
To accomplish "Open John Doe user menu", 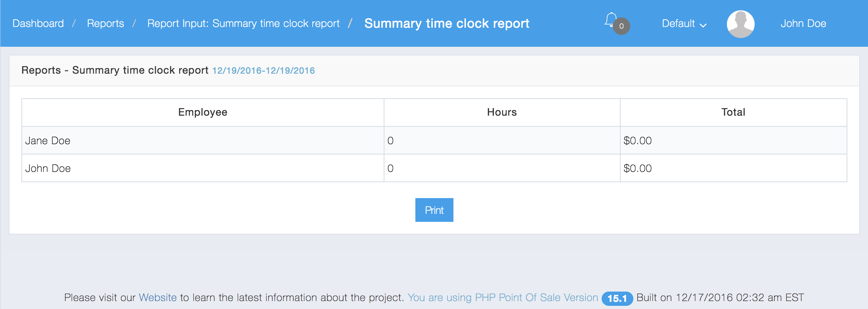I will [803, 24].
